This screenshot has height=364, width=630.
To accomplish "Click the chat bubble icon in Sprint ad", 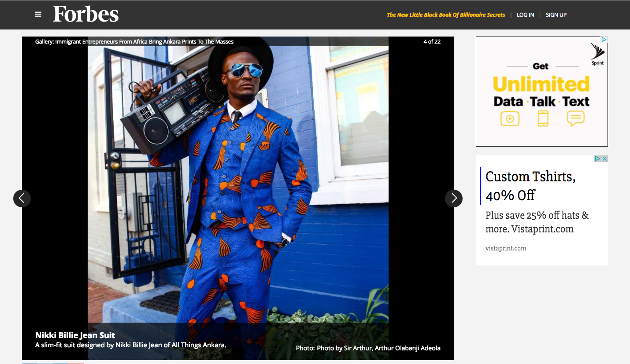I will point(575,118).
